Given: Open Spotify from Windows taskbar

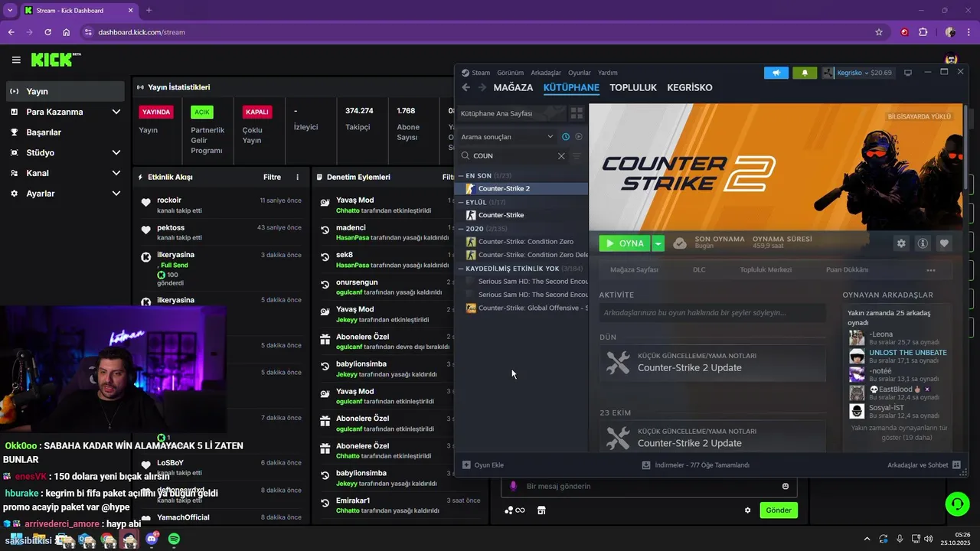Looking at the screenshot, I should point(175,540).
